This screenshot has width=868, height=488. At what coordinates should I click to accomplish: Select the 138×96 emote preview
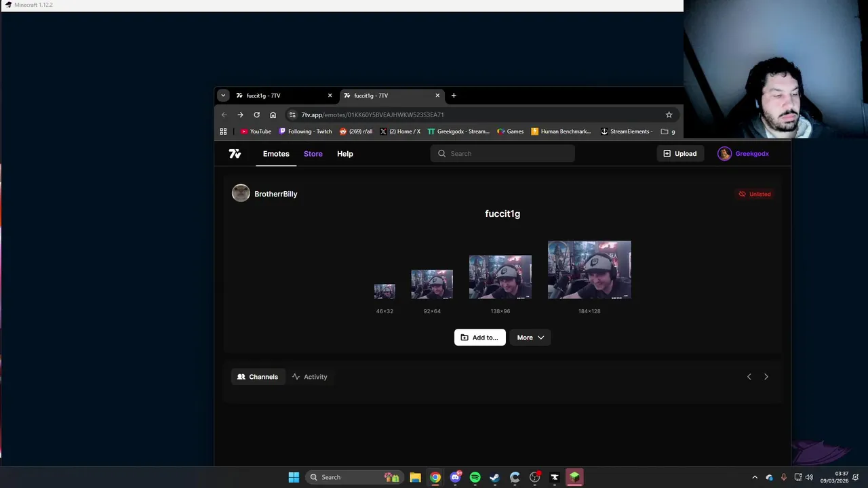500,277
